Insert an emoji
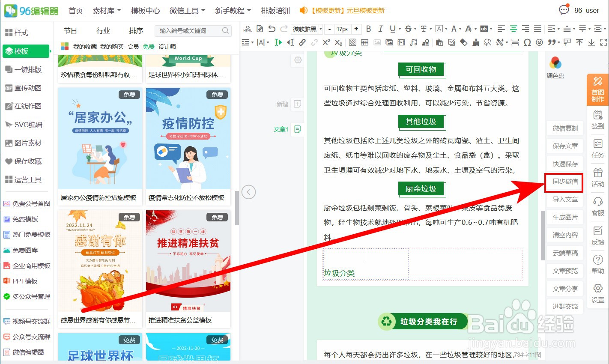The height and width of the screenshot is (364, 609). tap(540, 42)
